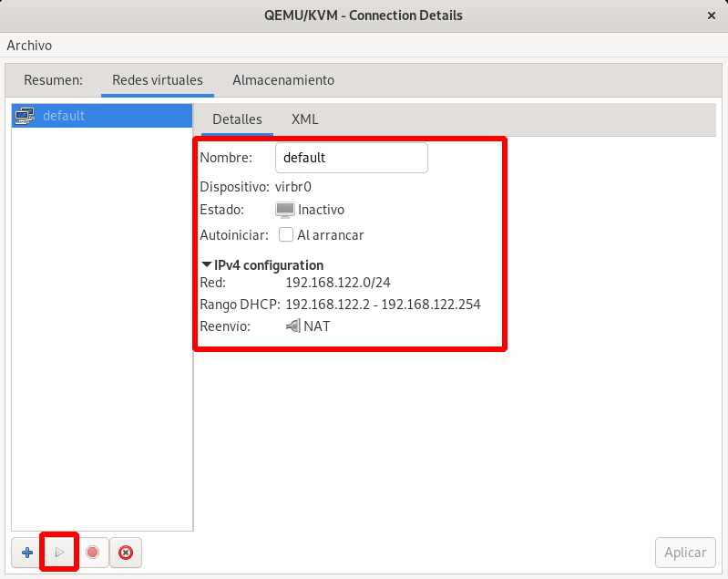Select the default network list entry
Viewport: 728px width, 579px height.
[102, 116]
